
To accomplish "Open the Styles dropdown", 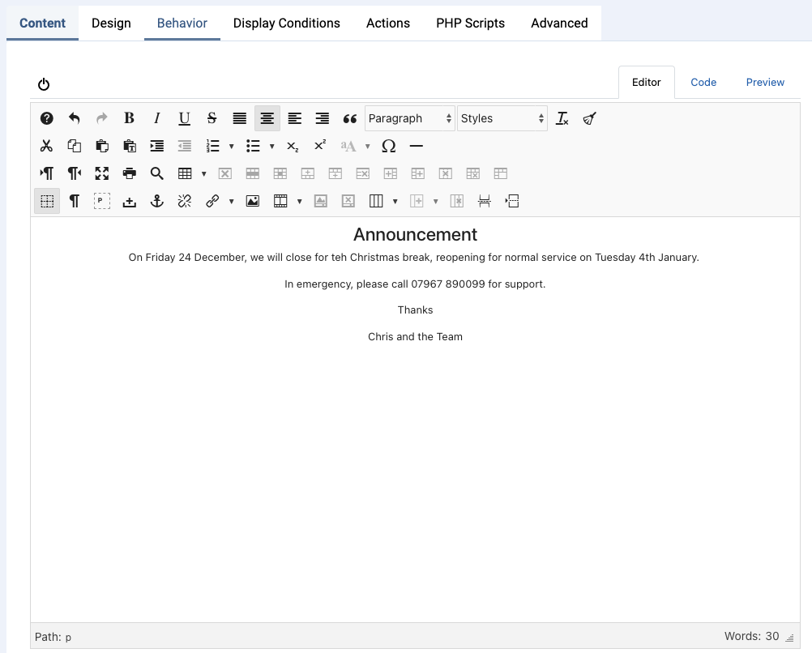I will pos(502,118).
